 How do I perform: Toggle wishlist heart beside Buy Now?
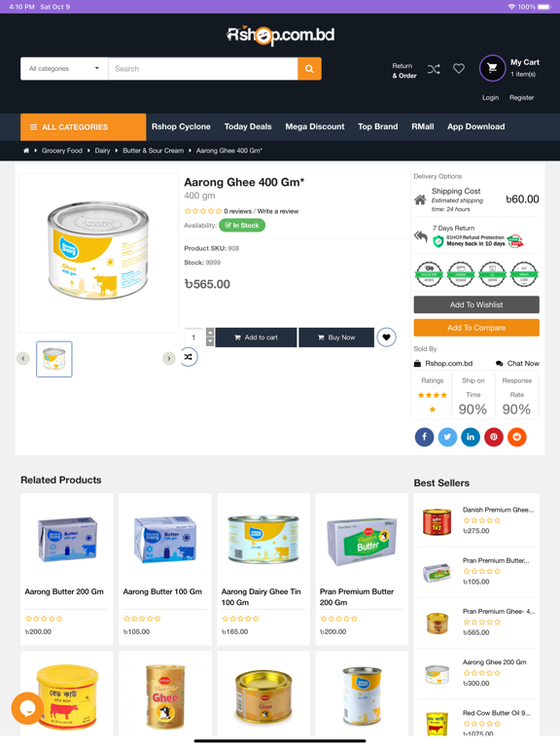386,338
